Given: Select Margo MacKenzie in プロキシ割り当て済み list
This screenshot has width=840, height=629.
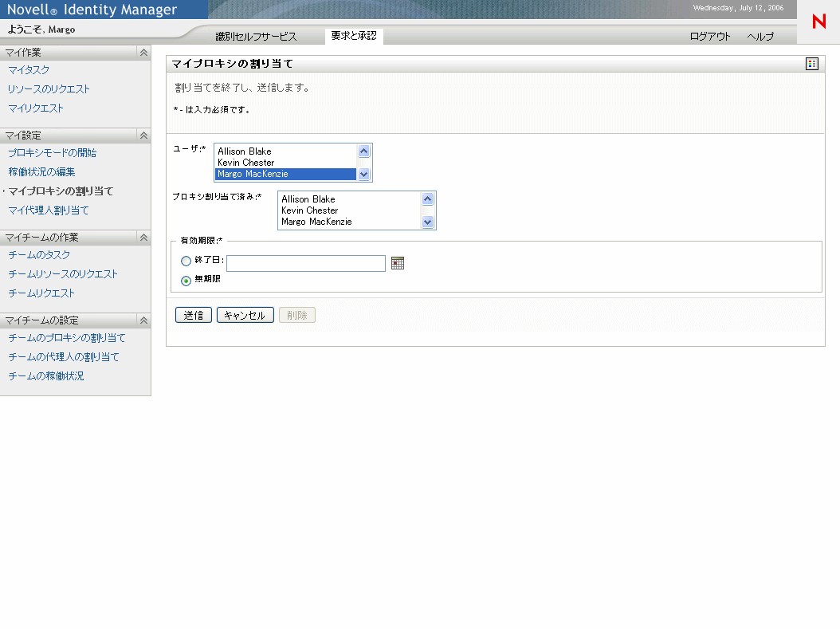Looking at the screenshot, I should coord(349,222).
